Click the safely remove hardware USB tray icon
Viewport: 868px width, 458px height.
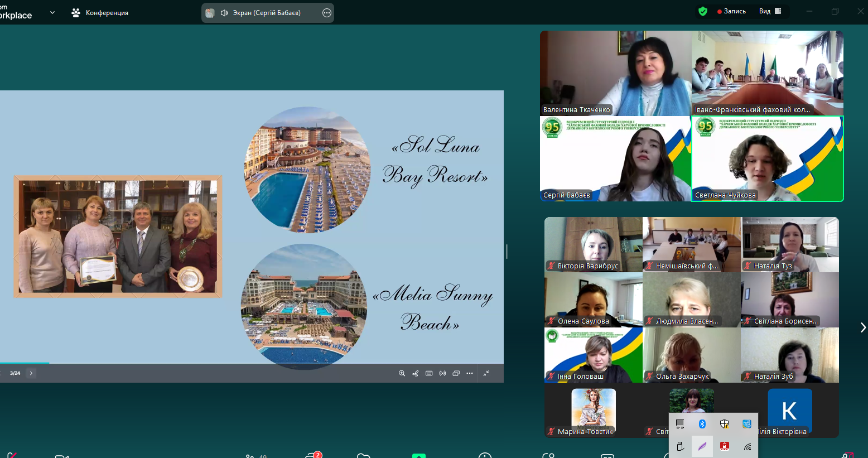(x=680, y=446)
